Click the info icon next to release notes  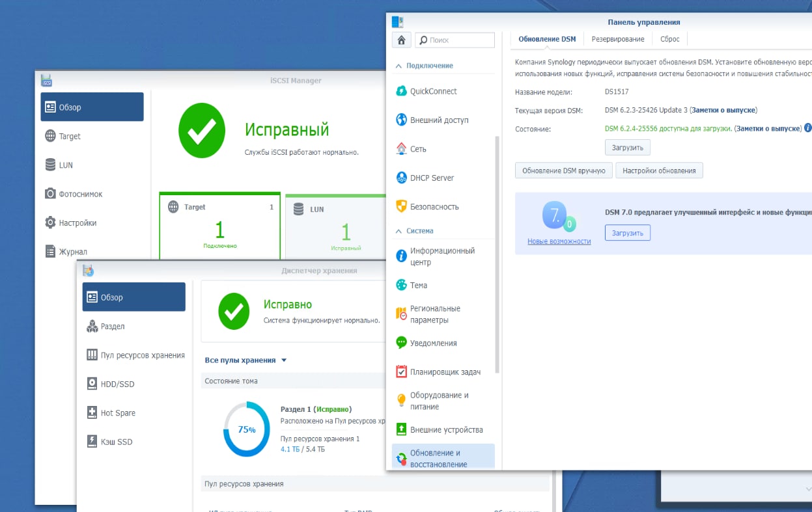[x=807, y=128]
